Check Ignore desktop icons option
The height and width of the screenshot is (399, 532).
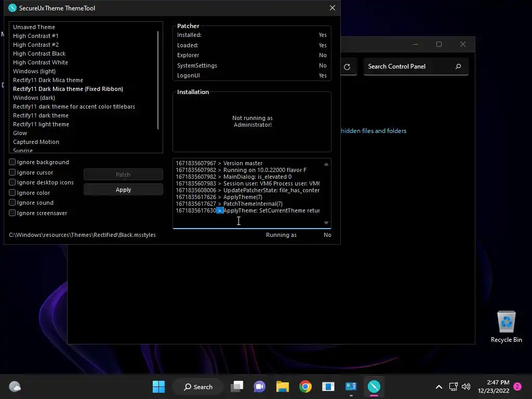point(12,182)
